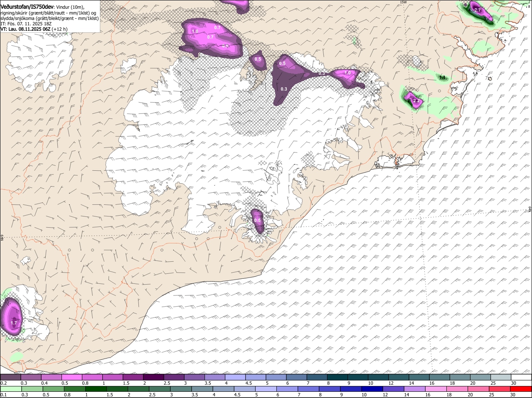Click the dark teal 8–9 swatch in the purple legend row

pyautogui.click(x=337, y=377)
